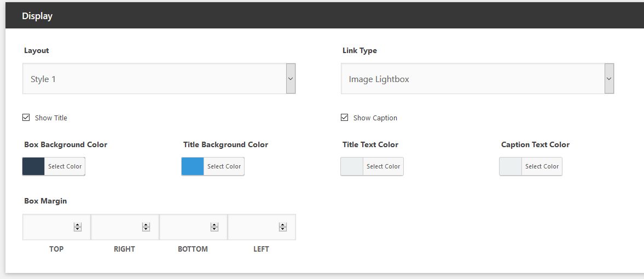Click the Top margin stepper arrows
The height and width of the screenshot is (279, 644).
pyautogui.click(x=78, y=227)
